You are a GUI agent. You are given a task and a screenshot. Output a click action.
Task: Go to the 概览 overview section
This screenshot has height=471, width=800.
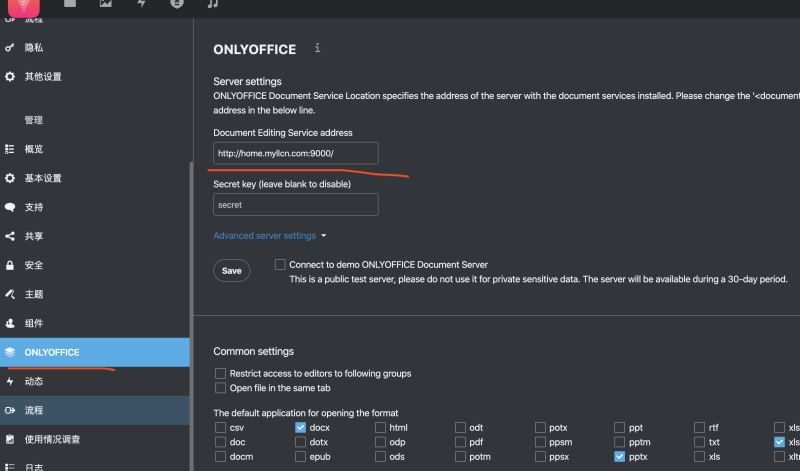click(x=34, y=149)
